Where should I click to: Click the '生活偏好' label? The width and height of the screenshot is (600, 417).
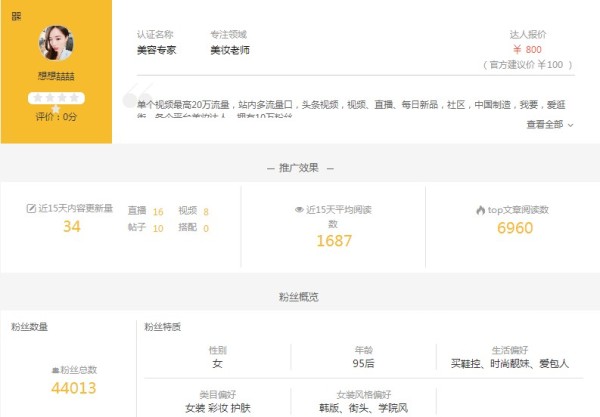(510, 350)
